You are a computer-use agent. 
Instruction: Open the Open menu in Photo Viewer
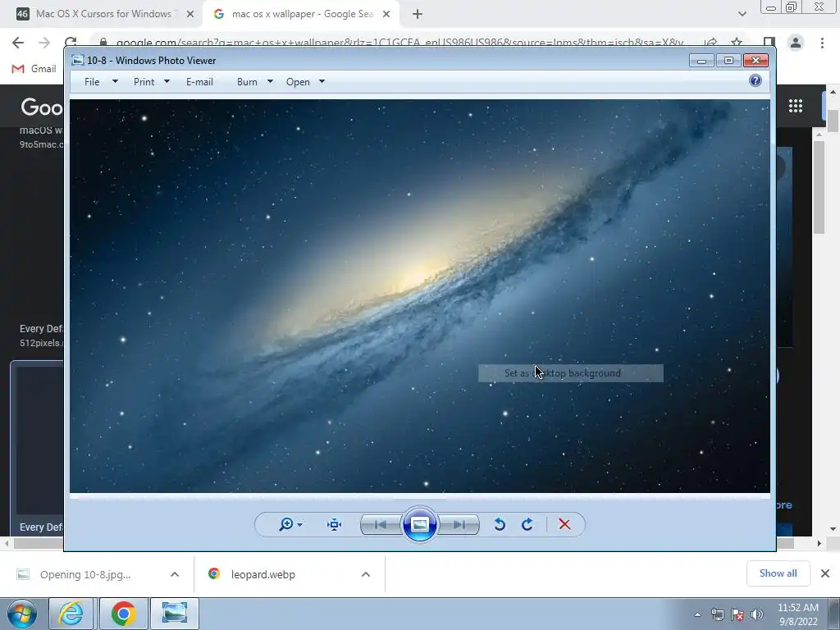(298, 82)
